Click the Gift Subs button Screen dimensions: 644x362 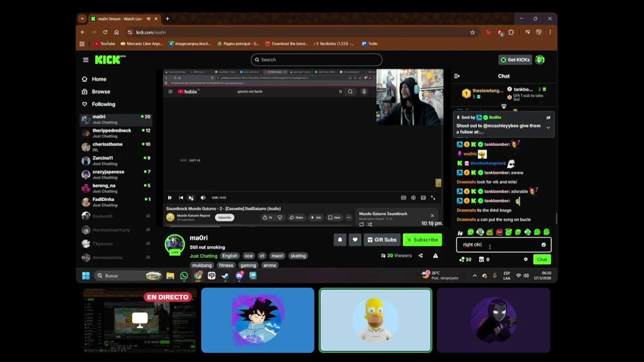(x=382, y=240)
